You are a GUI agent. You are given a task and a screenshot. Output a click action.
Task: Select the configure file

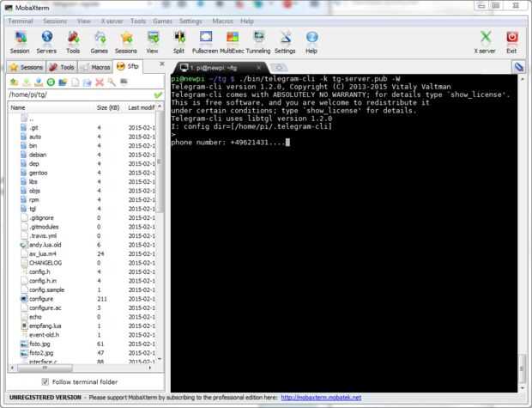click(x=40, y=299)
